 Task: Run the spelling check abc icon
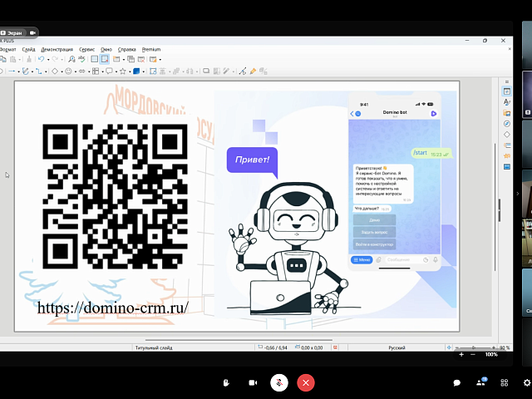(x=81, y=59)
